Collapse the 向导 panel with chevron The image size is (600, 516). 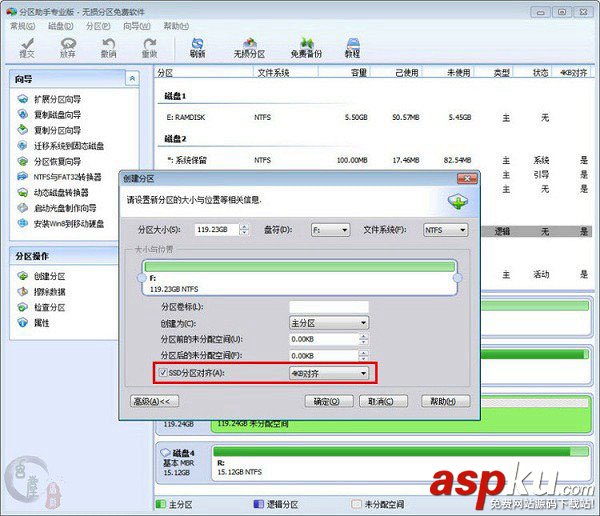click(132, 78)
